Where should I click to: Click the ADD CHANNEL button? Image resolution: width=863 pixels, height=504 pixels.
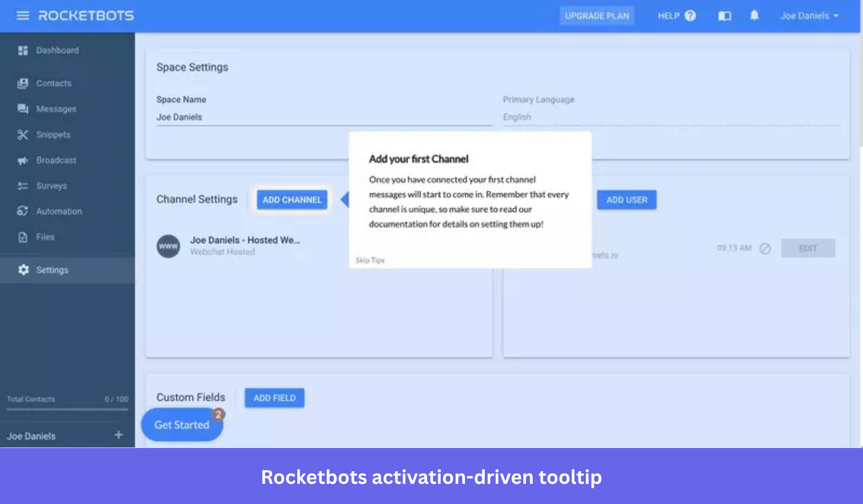(292, 200)
